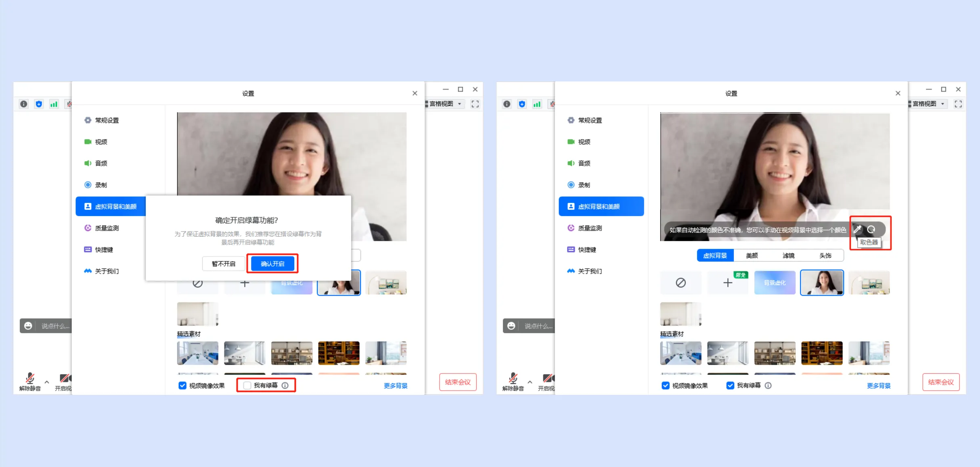The width and height of the screenshot is (980, 467).
Task: Open 质量监测 in the left window sidebar
Action: pos(107,228)
